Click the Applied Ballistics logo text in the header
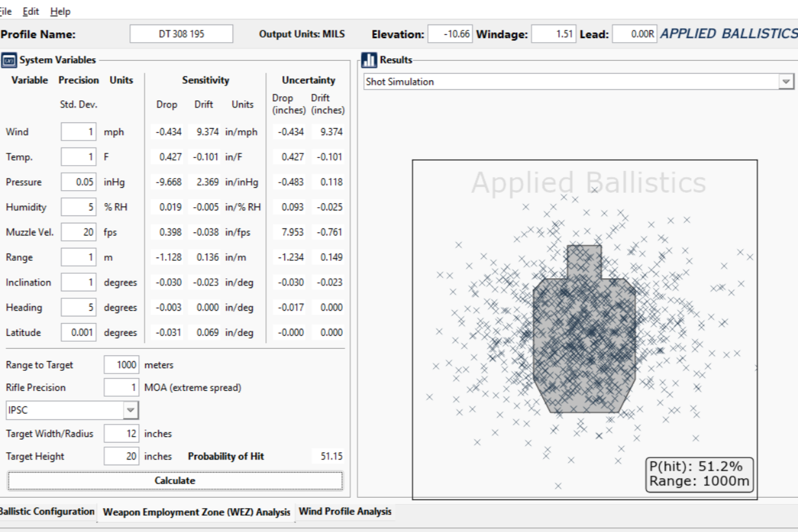Screen dimensions: 798x532 click(x=728, y=34)
